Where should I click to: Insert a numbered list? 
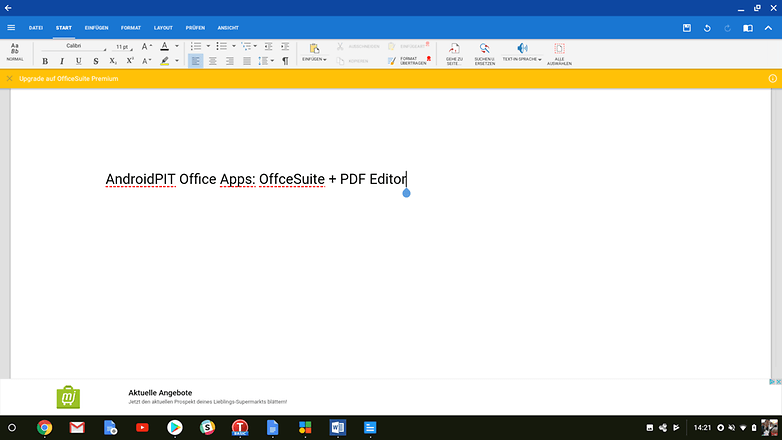click(x=196, y=46)
